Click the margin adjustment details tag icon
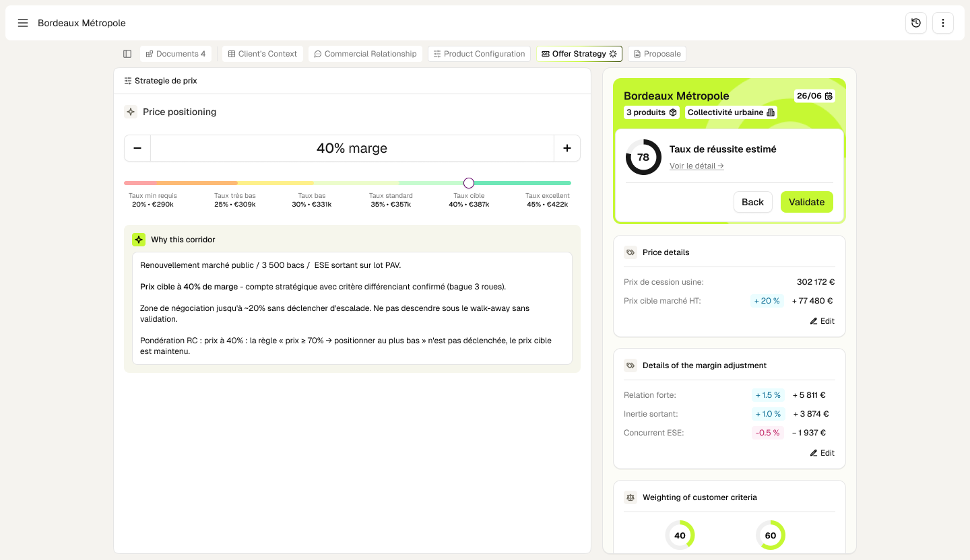 pyautogui.click(x=630, y=365)
